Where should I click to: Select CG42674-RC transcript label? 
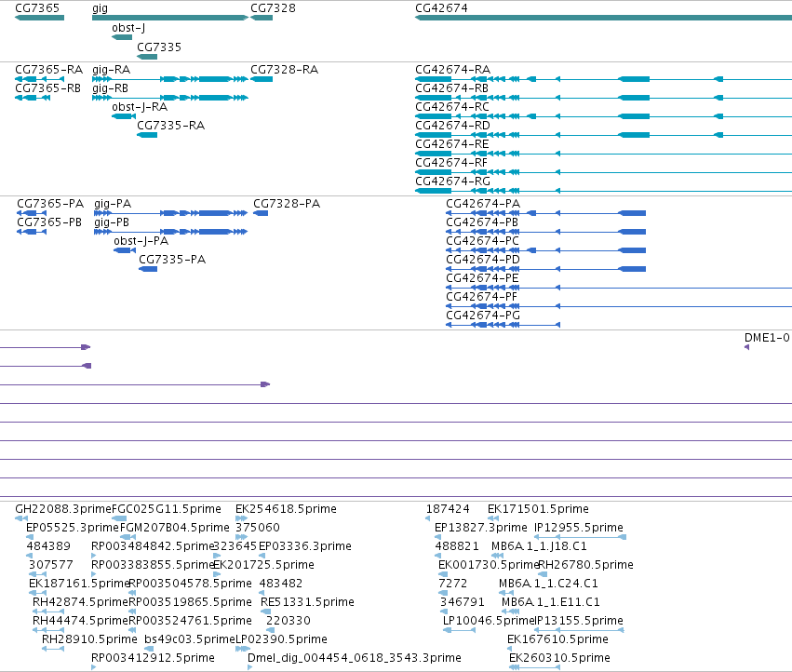pos(452,107)
